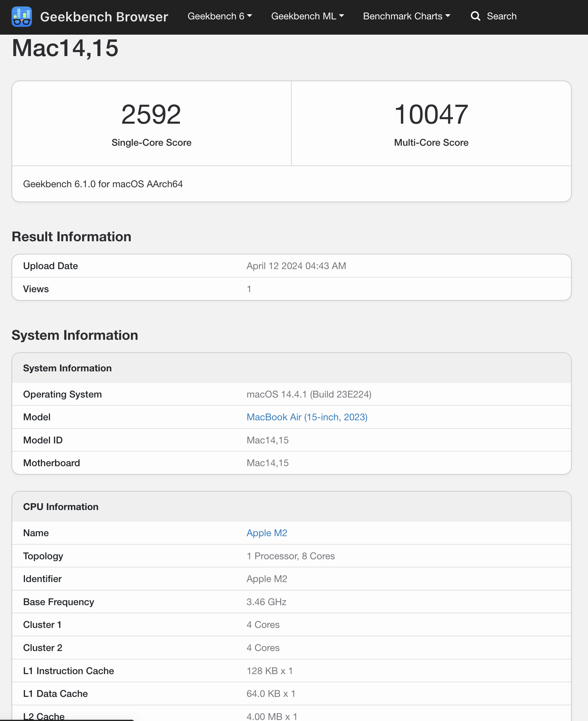Click the Base Frequency value 3.46 GHz
Viewport: 588px width, 721px height.
click(267, 602)
